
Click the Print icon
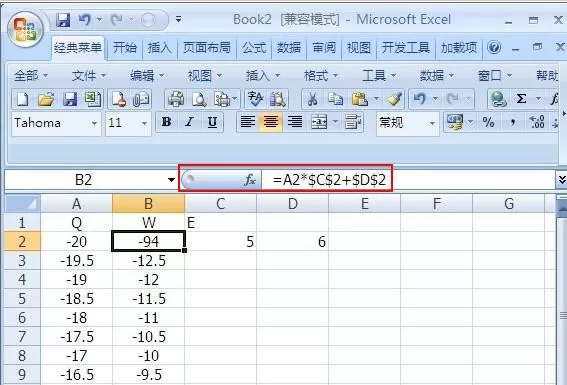tap(176, 99)
